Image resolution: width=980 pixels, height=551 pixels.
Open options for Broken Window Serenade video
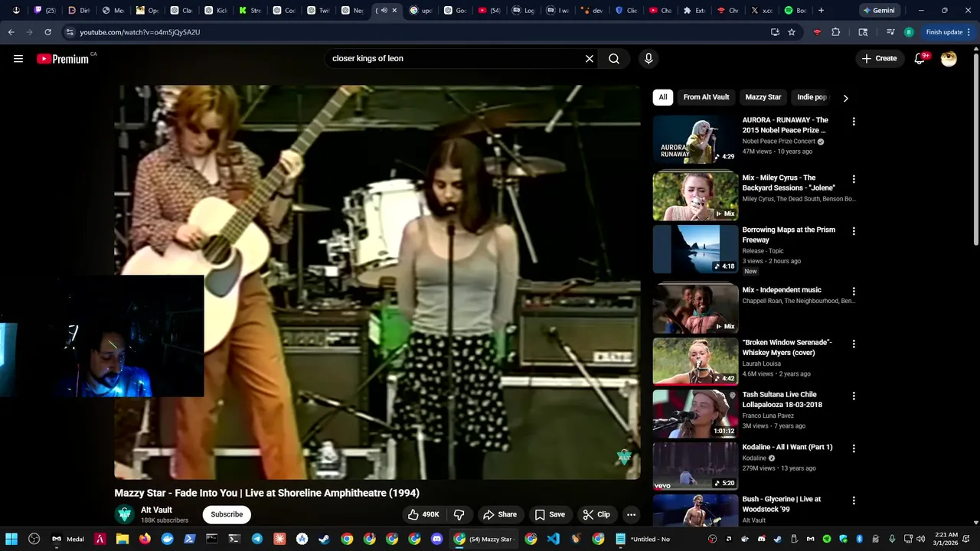(x=854, y=344)
